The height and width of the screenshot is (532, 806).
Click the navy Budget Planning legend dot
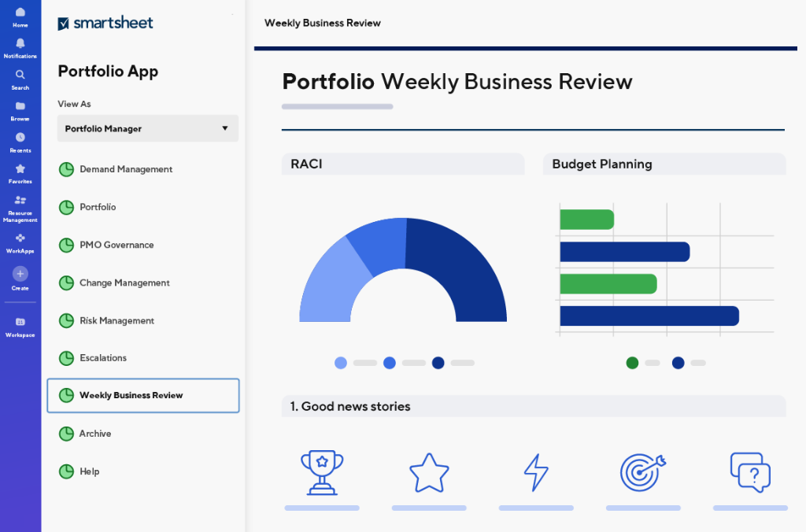pyautogui.click(x=678, y=363)
